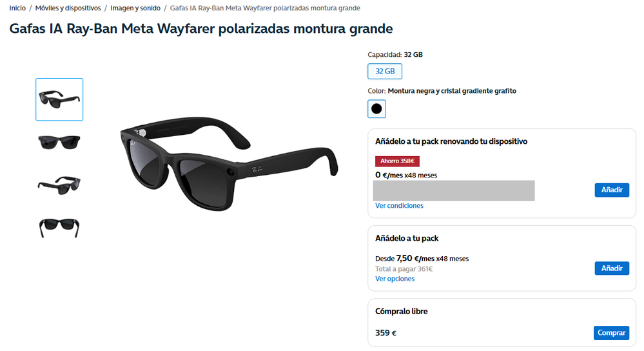Open Móviles y dispositivos breadcrumb
644x351 pixels.
(x=68, y=8)
